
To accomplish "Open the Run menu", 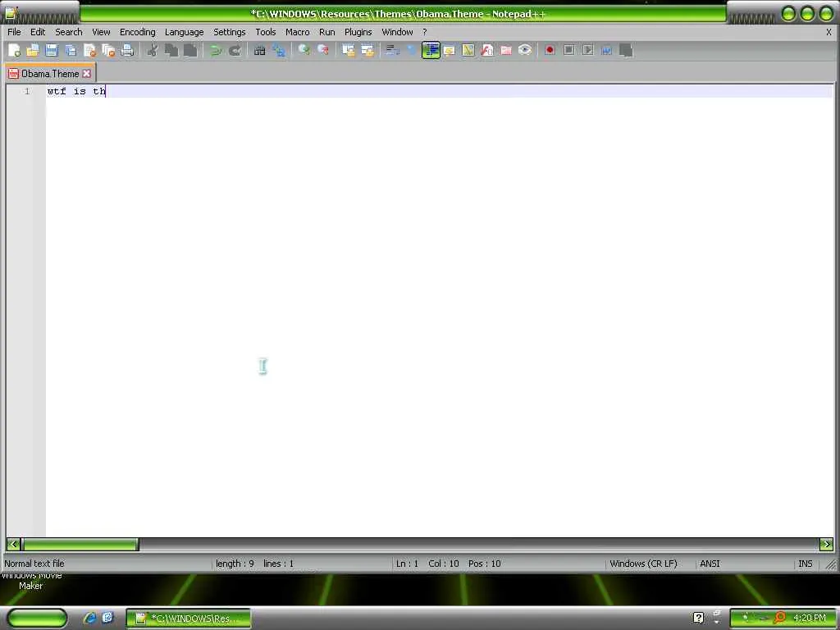I will point(326,32).
